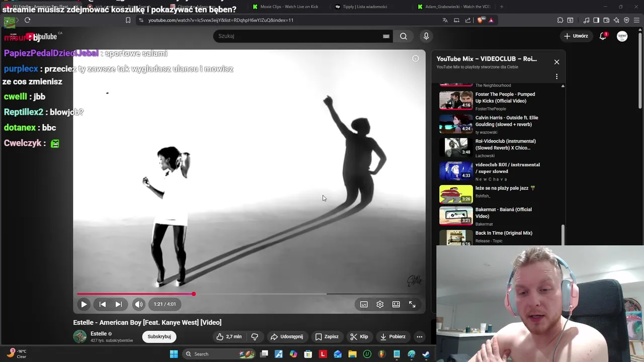The height and width of the screenshot is (362, 644).
Task: Switch to the Moxie Clips Kick tab
Action: [289, 7]
